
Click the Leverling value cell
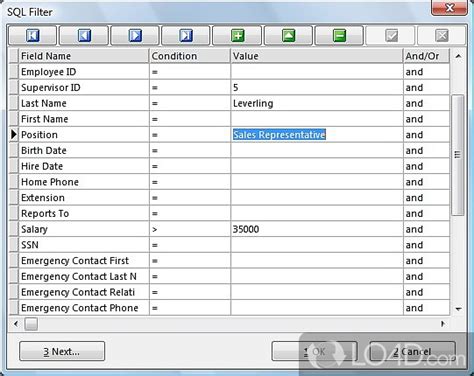(x=317, y=103)
